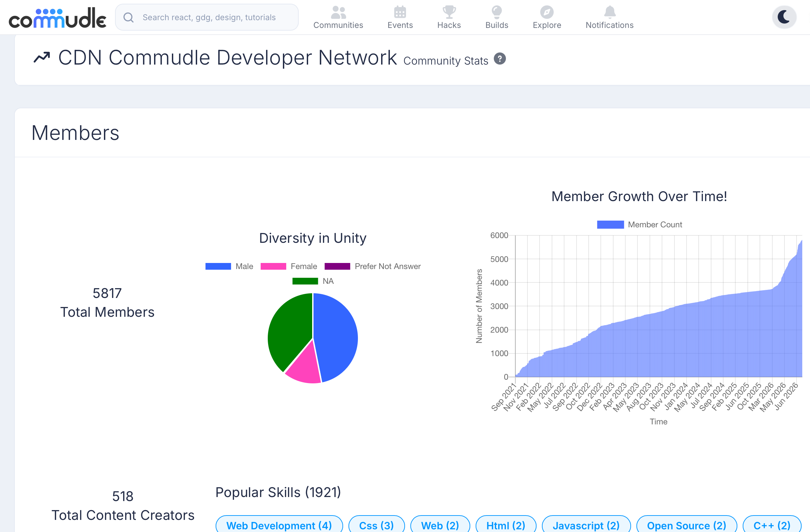Select Explore nav label
The width and height of the screenshot is (810, 532).
(x=547, y=25)
